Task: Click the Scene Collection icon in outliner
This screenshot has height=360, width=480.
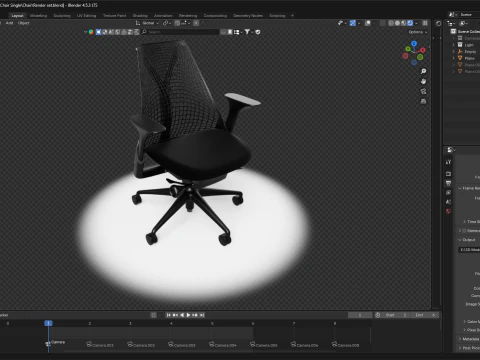Action: [453, 31]
